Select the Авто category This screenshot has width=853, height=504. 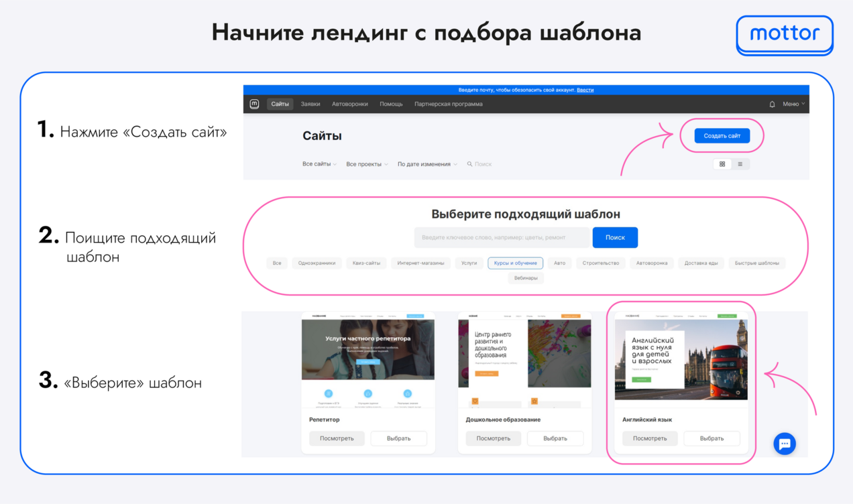[559, 263]
